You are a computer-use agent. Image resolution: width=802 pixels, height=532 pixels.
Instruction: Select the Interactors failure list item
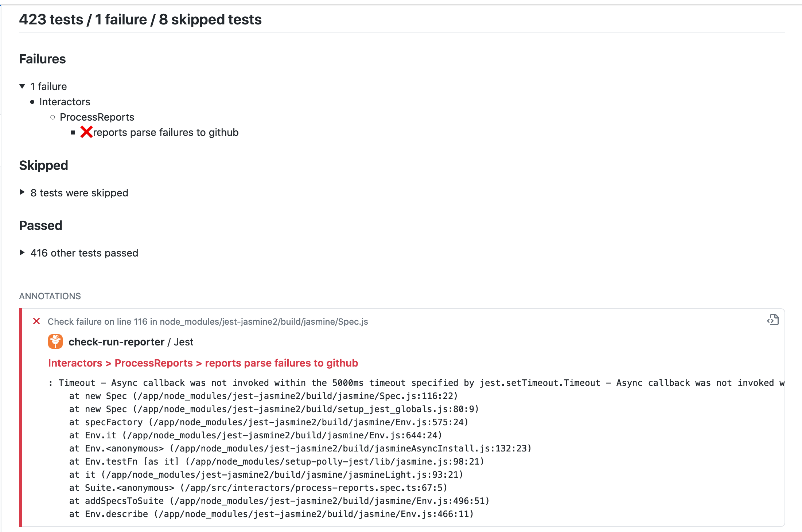click(x=65, y=102)
